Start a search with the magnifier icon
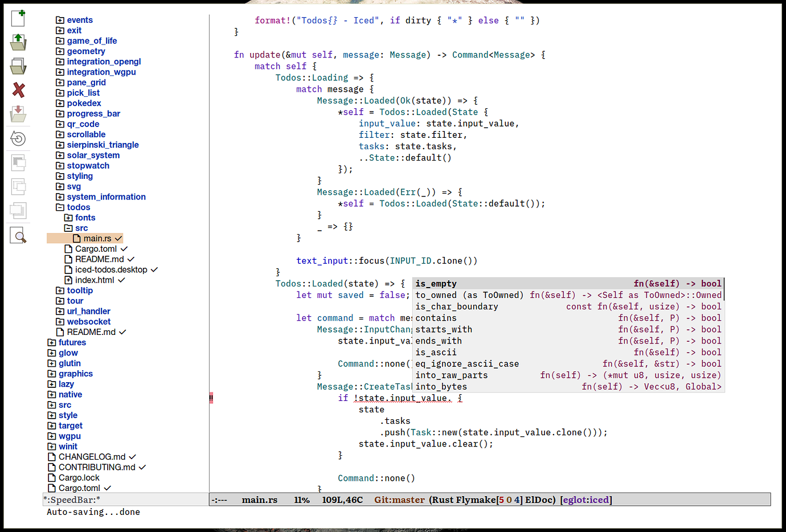 point(18,235)
